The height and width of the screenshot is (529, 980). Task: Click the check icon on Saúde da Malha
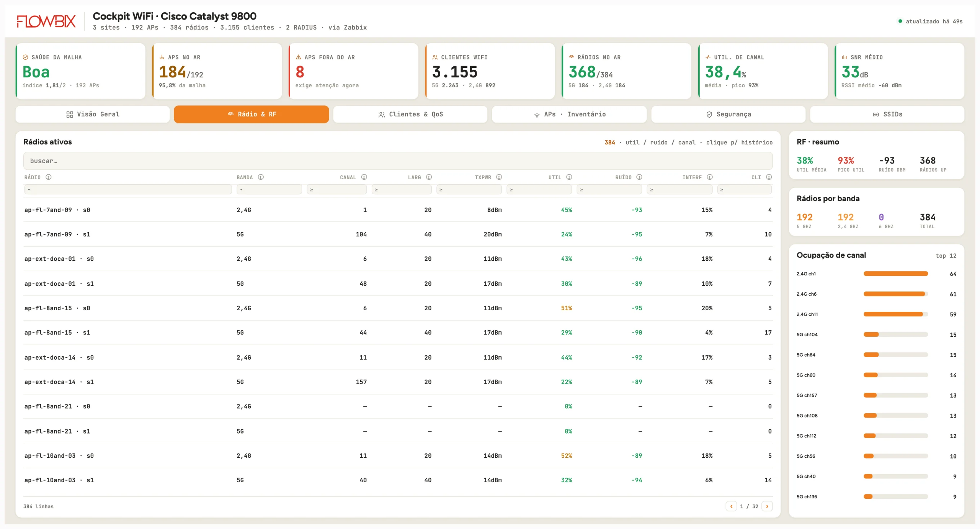click(25, 57)
